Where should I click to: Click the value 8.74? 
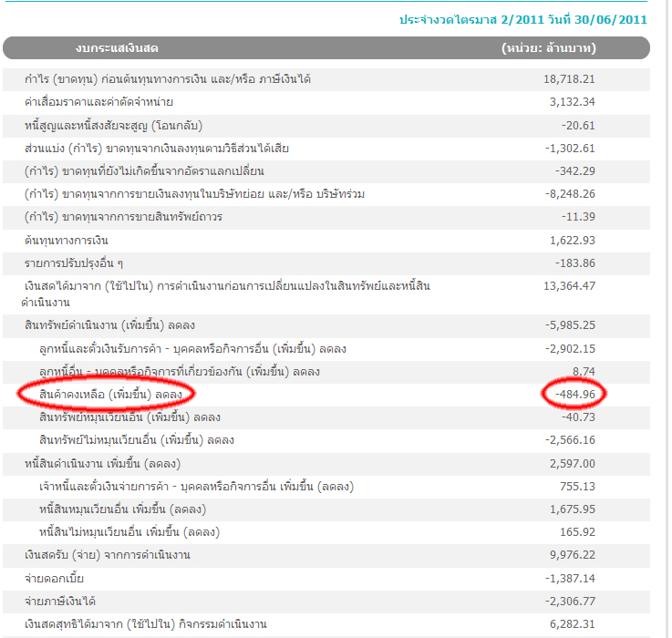coord(584,372)
